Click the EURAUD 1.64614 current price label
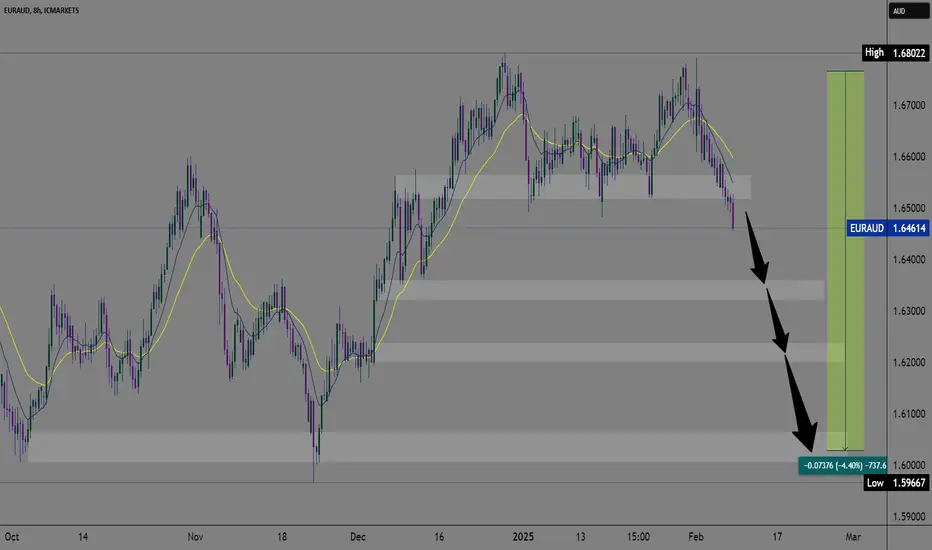 pyautogui.click(x=887, y=228)
